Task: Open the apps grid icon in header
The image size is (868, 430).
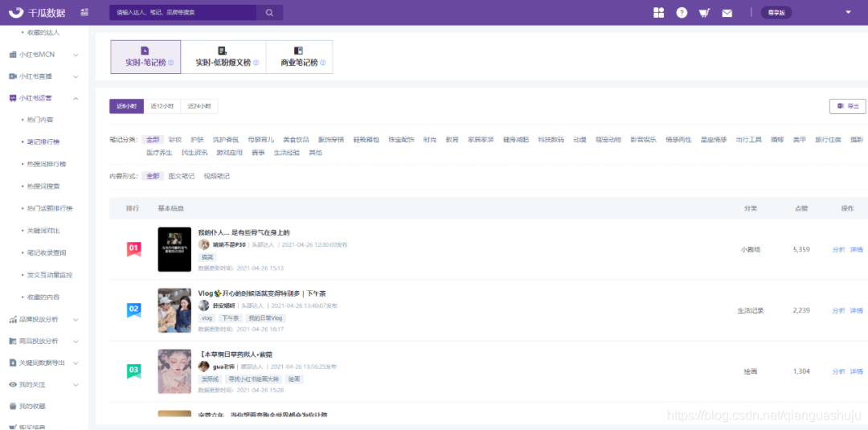Action: tap(658, 13)
